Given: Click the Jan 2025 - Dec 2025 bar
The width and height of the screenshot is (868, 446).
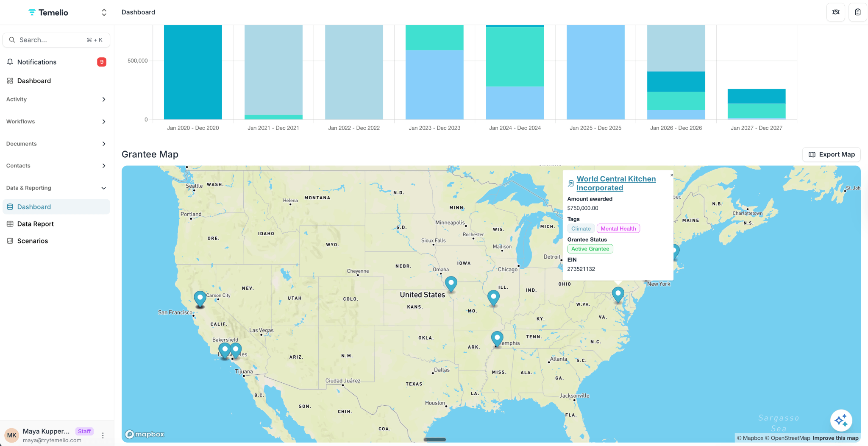Looking at the screenshot, I should click(x=595, y=72).
